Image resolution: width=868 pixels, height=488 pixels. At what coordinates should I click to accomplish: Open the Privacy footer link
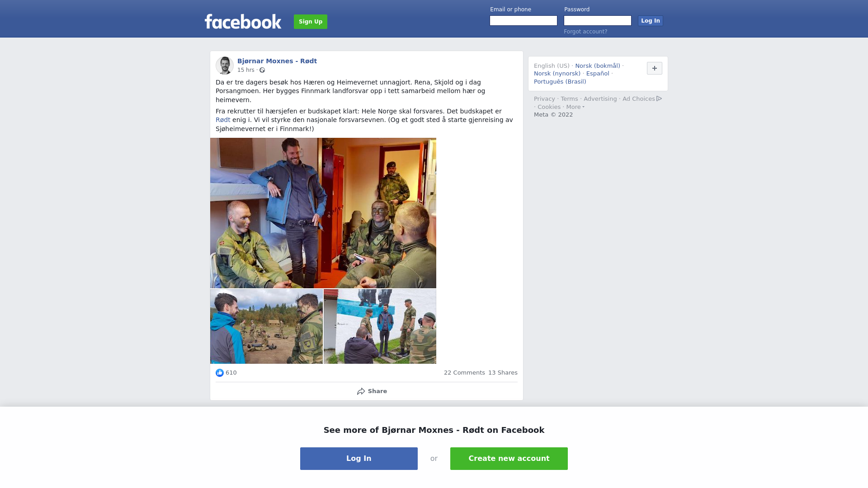click(x=544, y=99)
